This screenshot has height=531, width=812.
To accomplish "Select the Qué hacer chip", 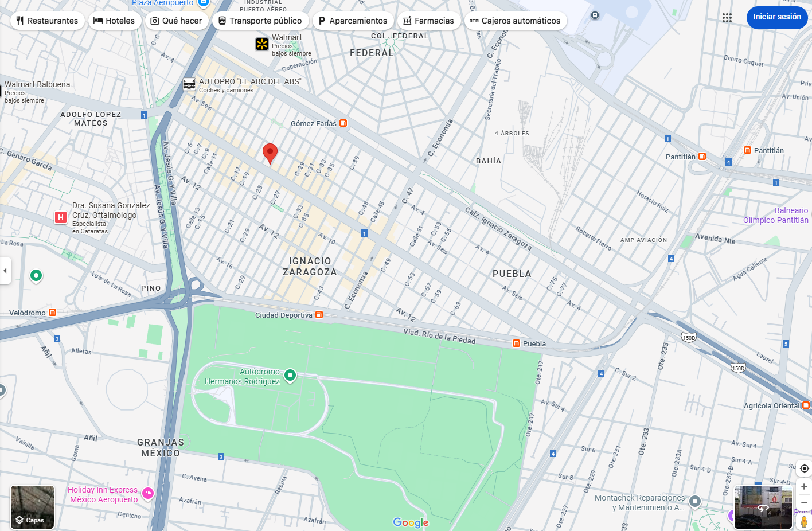I will click(x=176, y=21).
